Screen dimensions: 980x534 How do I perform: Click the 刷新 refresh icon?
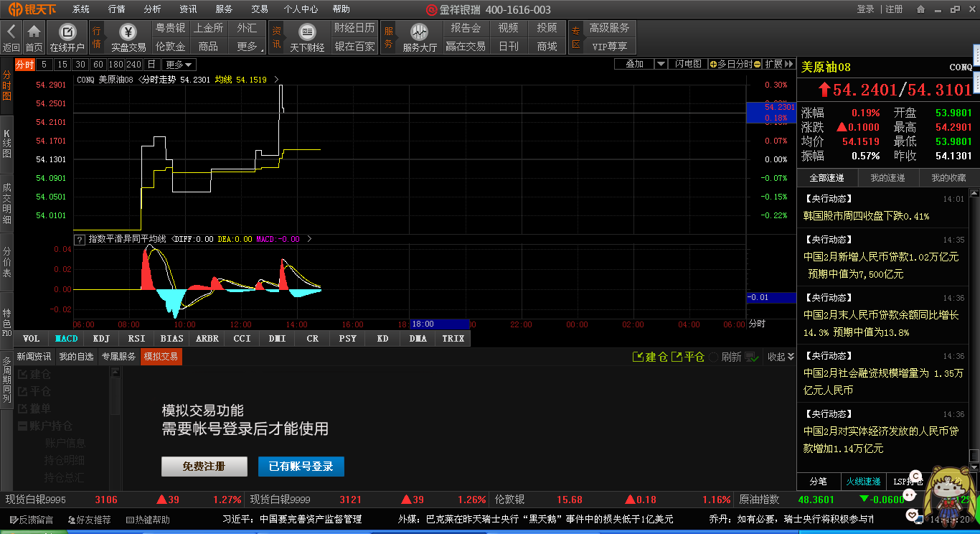click(714, 357)
